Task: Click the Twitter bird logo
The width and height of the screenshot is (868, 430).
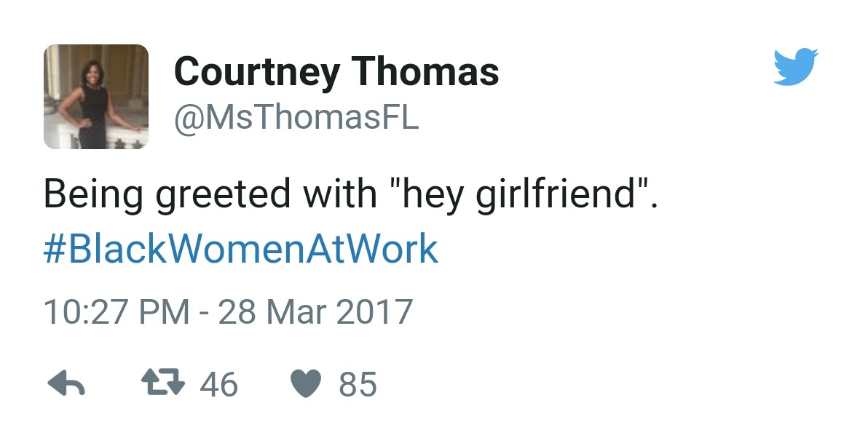Action: point(795,66)
